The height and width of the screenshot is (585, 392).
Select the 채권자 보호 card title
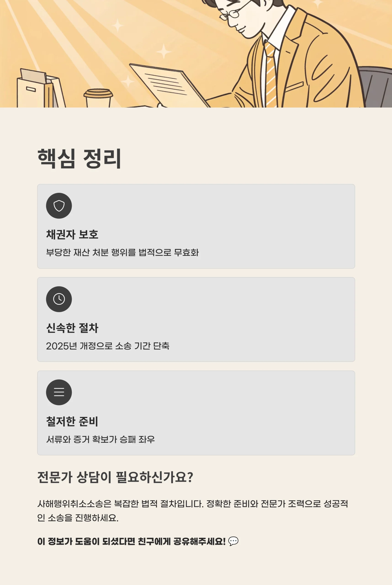pos(72,234)
